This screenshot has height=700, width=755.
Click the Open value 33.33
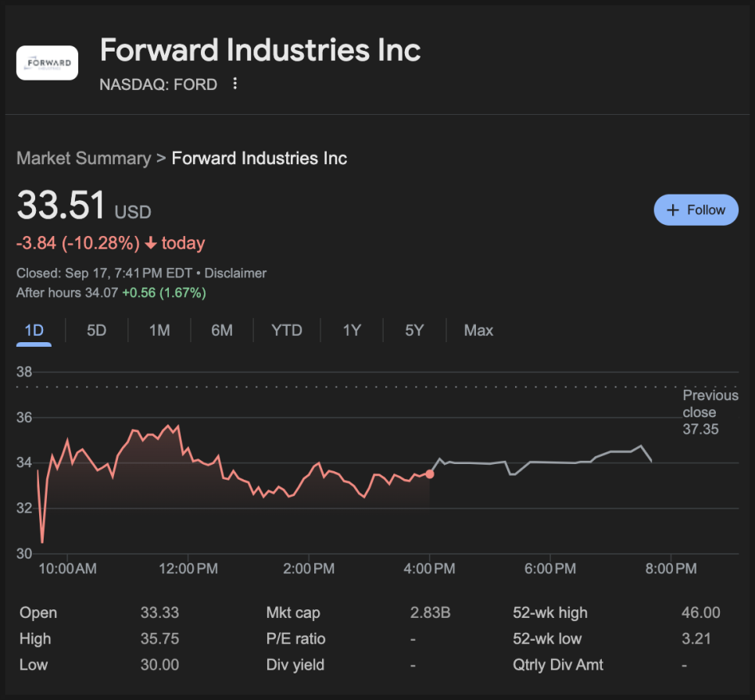coord(160,612)
